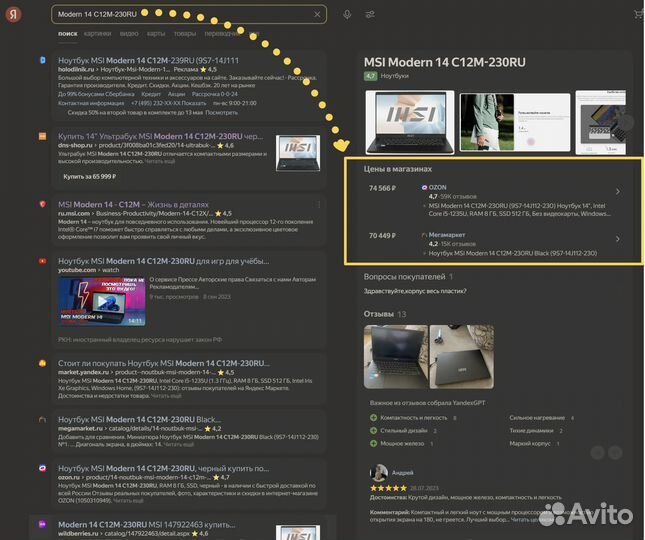Click the Yandex logo icon

[x=13, y=14]
